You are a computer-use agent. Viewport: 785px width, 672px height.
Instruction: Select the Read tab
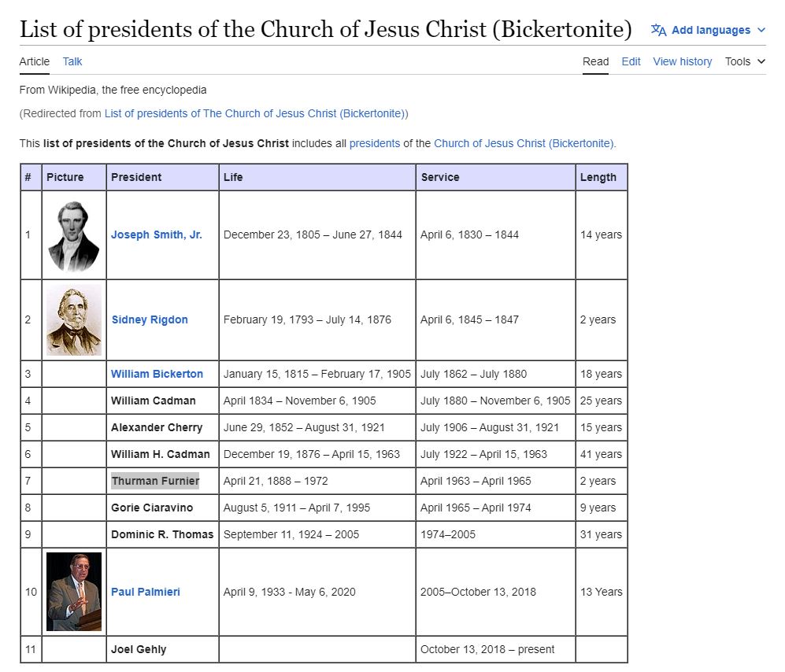click(595, 61)
